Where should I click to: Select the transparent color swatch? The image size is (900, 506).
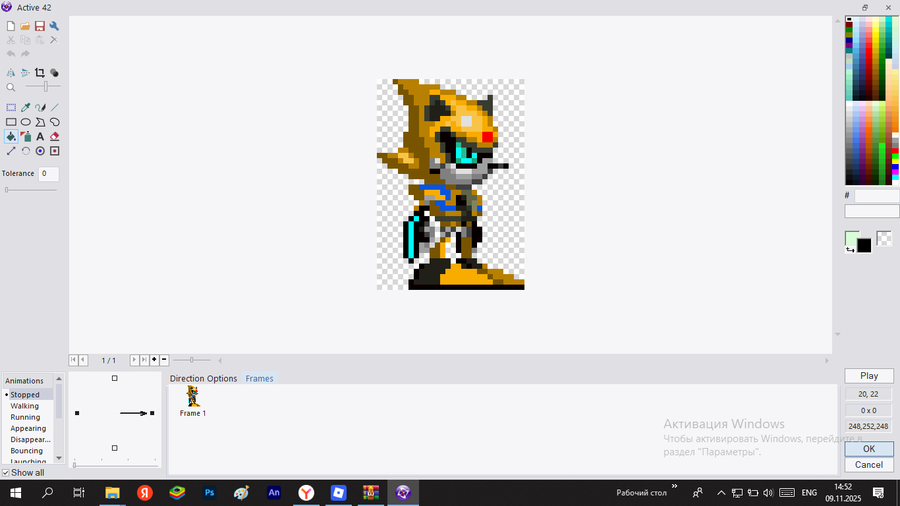point(884,238)
